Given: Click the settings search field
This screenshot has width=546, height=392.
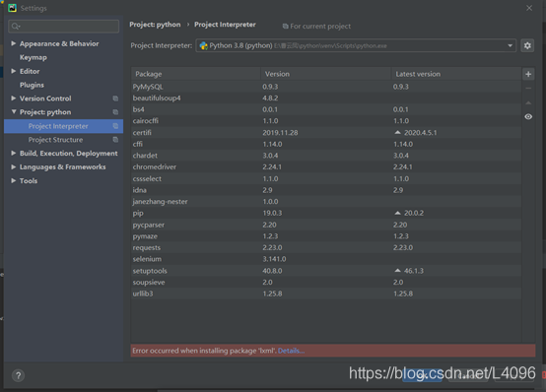Looking at the screenshot, I should coord(63,27).
